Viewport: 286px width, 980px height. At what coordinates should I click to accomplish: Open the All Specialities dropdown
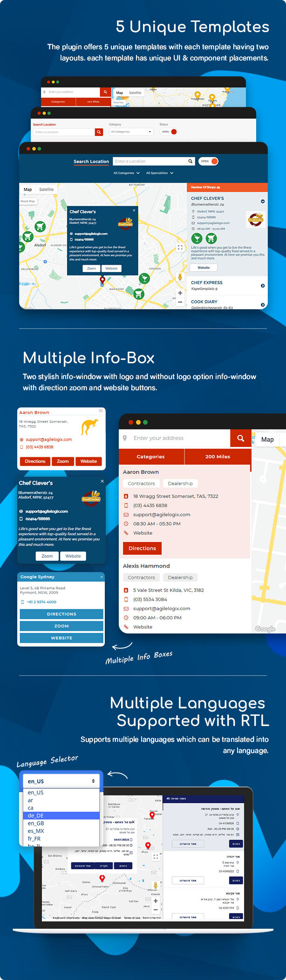[159, 173]
